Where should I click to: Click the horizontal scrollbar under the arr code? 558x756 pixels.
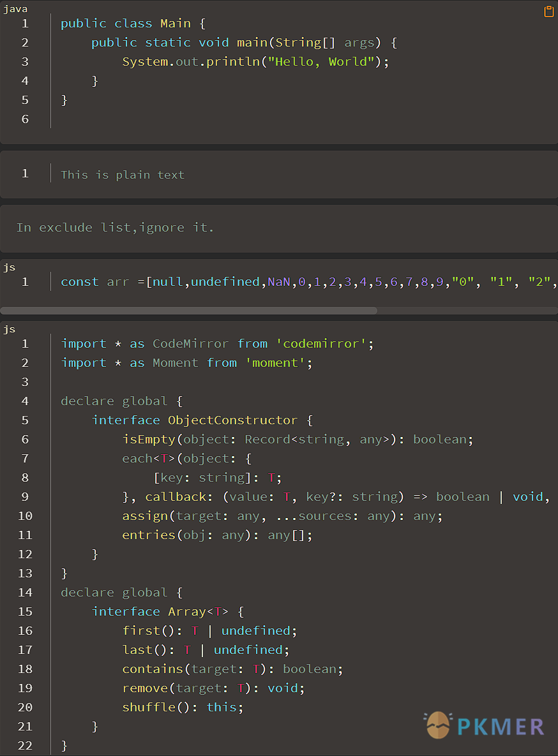(x=189, y=311)
